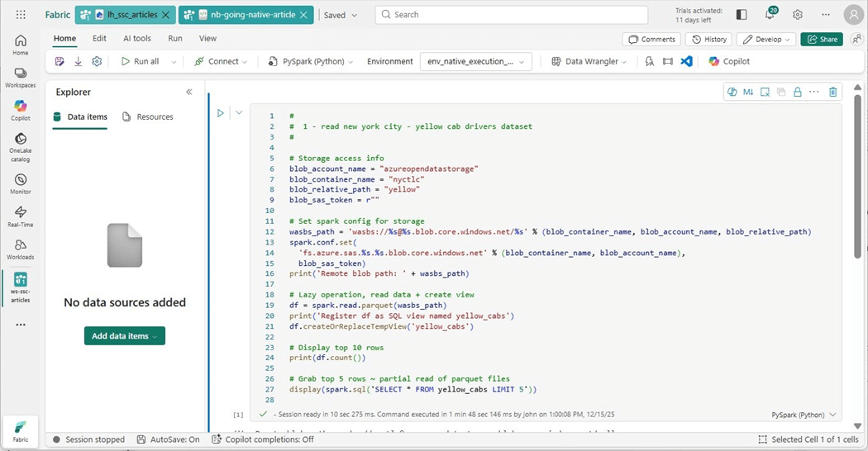This screenshot has width=868, height=451.
Task: Open notebook in VS Code icon
Action: point(686,61)
